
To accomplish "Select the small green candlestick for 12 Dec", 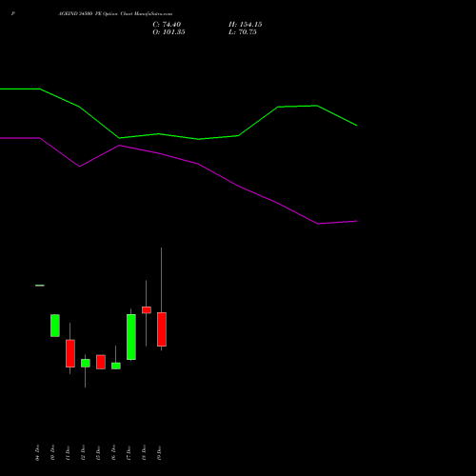I will [x=86, y=363].
